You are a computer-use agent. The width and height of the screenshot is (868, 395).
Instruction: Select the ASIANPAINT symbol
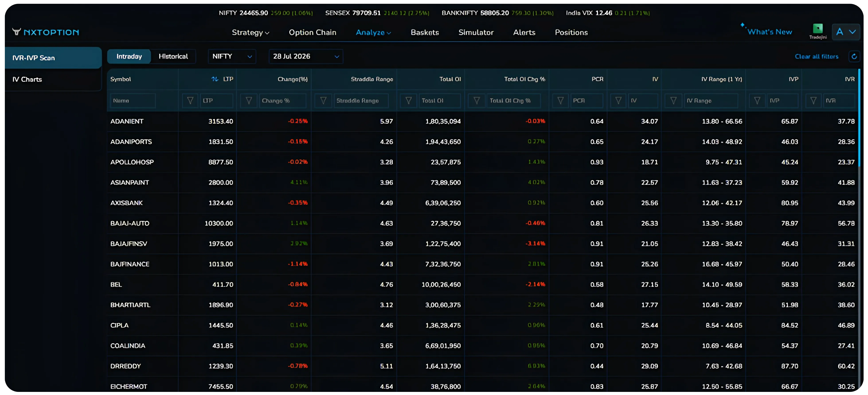tap(130, 183)
